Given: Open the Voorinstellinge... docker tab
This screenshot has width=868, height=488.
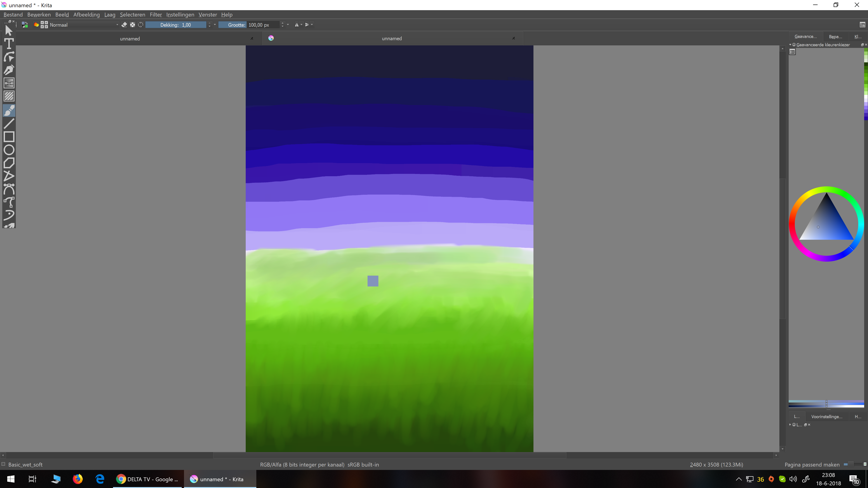Looking at the screenshot, I should point(826,417).
